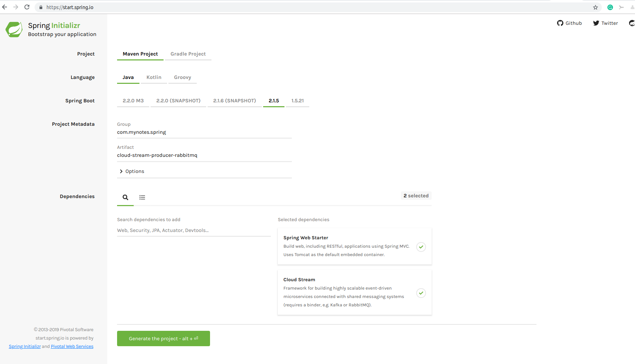The height and width of the screenshot is (364, 635).
Task: Click the partially visible Spring icon at top right
Action: pos(632,23)
